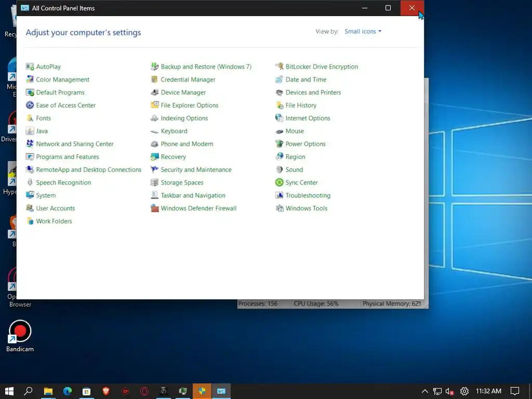Click the Keyboard icon
This screenshot has height=399, width=532.
(x=155, y=131)
